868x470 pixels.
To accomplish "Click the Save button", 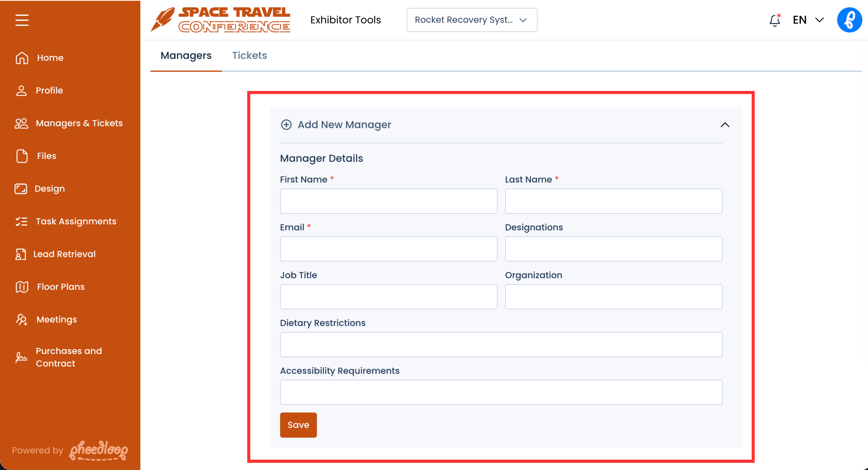I will coord(298,425).
